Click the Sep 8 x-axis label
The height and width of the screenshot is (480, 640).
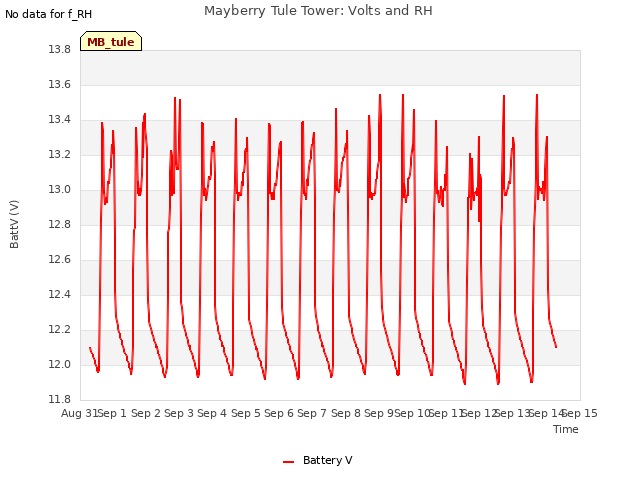[346, 413]
